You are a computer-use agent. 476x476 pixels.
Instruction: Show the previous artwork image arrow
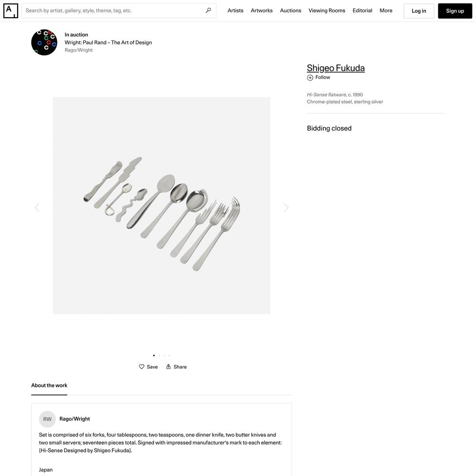pos(37,208)
